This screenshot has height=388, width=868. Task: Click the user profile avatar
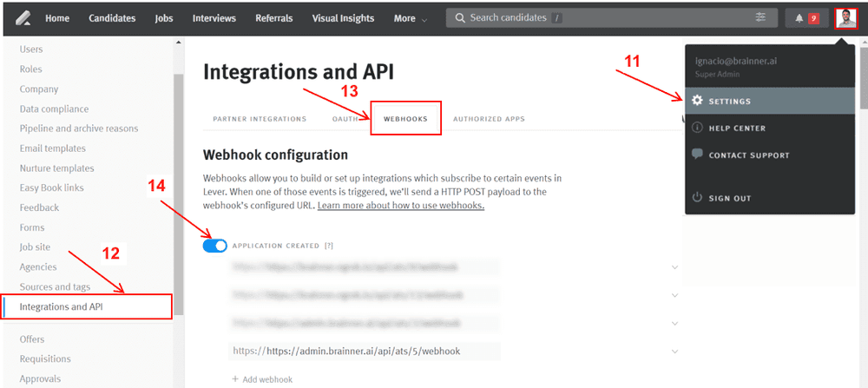point(846,18)
